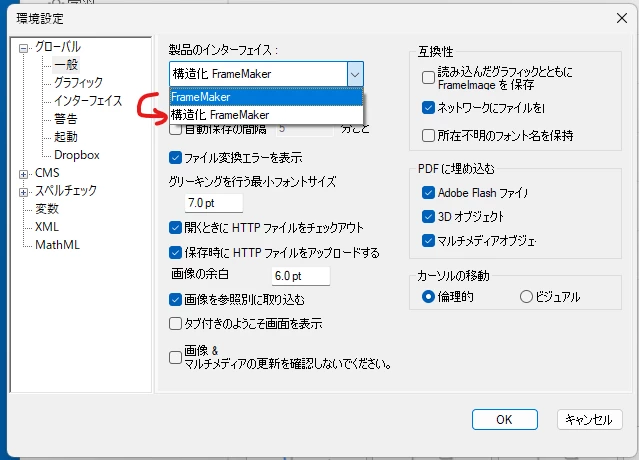Enable 所在不明のフォント名を保持 checkbox

pos(428,135)
